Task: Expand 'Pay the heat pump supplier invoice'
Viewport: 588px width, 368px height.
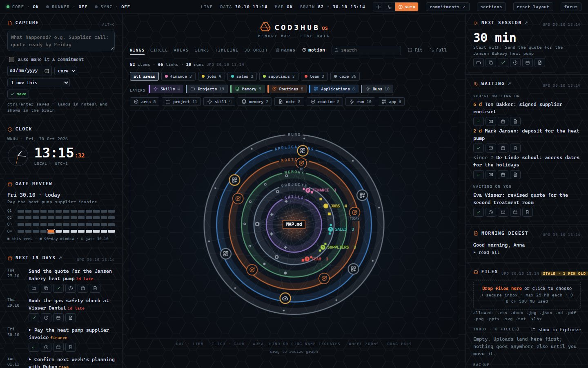Action: pos(30,330)
